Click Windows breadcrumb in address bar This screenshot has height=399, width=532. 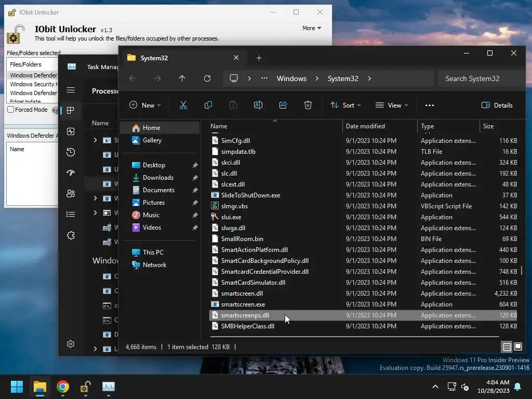point(291,78)
